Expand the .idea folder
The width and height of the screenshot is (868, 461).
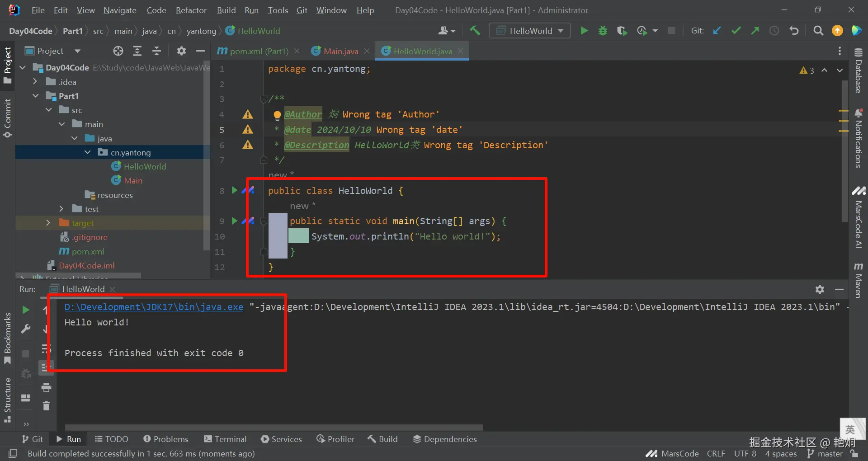point(35,82)
